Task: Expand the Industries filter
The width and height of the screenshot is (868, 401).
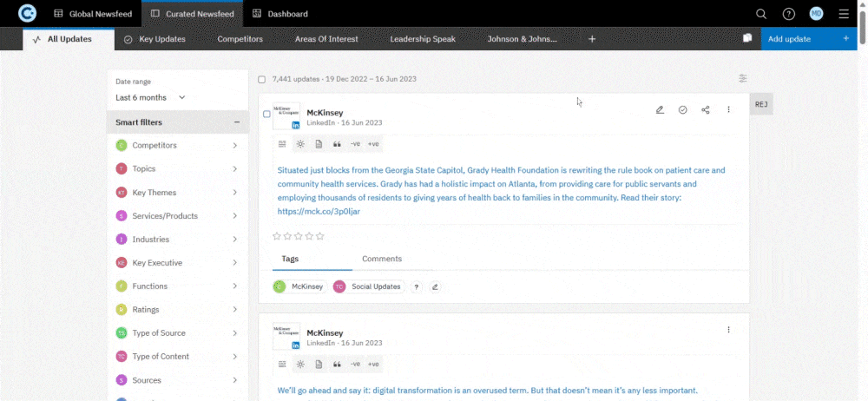Action: coord(178,240)
